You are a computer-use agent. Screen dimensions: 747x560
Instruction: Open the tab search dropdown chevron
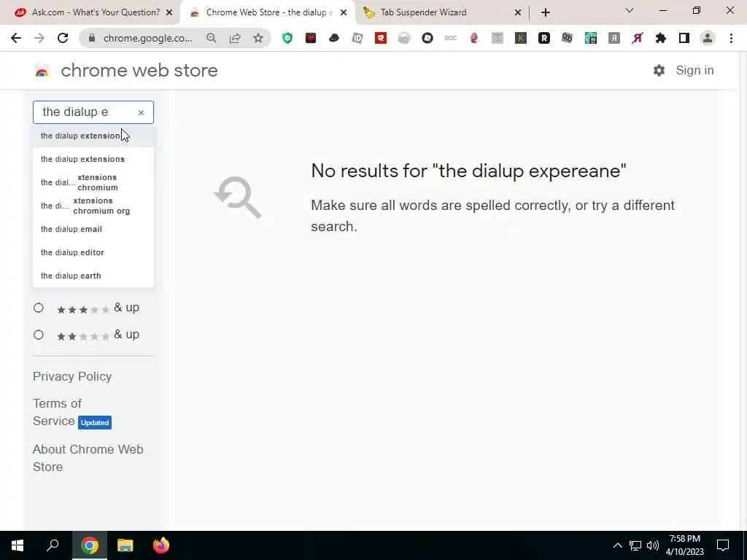(630, 10)
